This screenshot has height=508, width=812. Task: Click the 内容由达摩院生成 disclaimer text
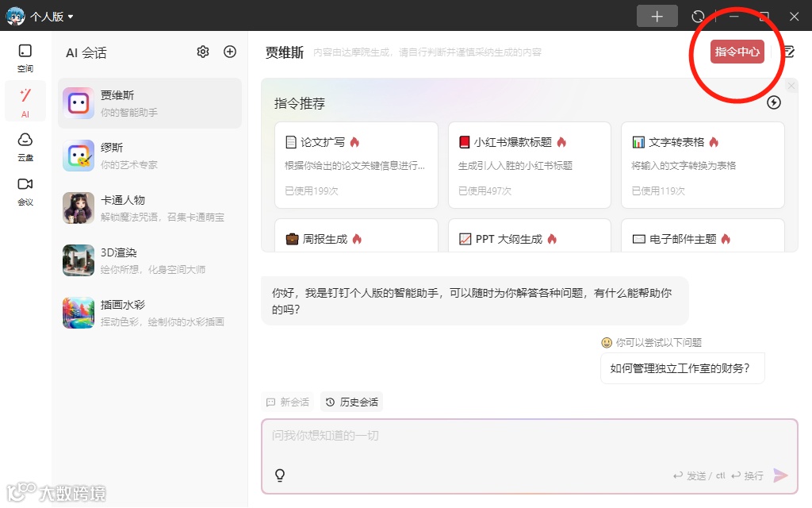427,52
